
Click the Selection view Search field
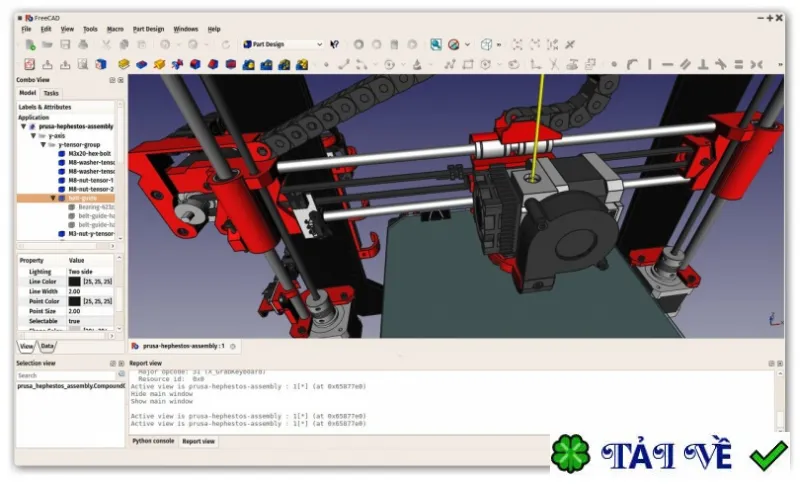(x=66, y=375)
